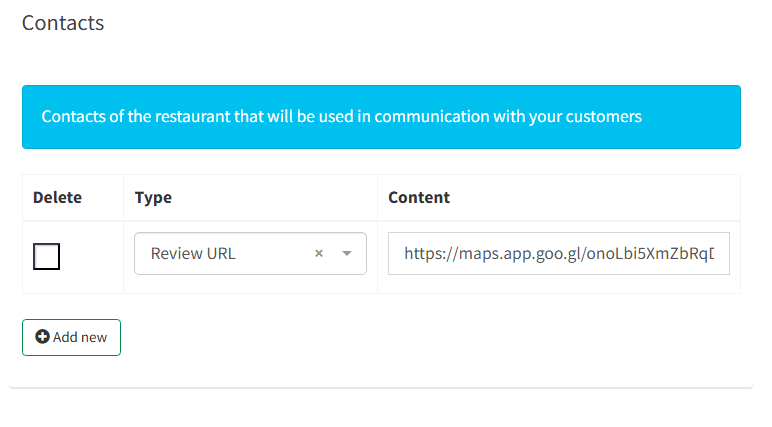
Task: Click the Content column header
Action: 419,197
